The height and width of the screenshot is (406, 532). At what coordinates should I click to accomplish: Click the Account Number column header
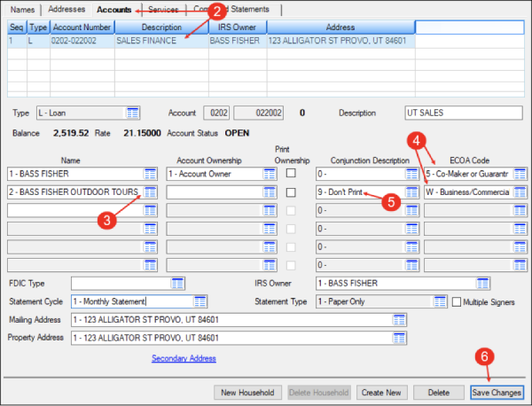tap(82, 27)
